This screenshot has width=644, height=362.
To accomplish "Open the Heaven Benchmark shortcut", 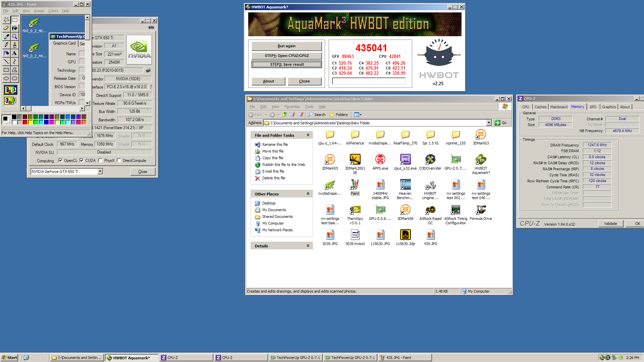I will [405, 189].
